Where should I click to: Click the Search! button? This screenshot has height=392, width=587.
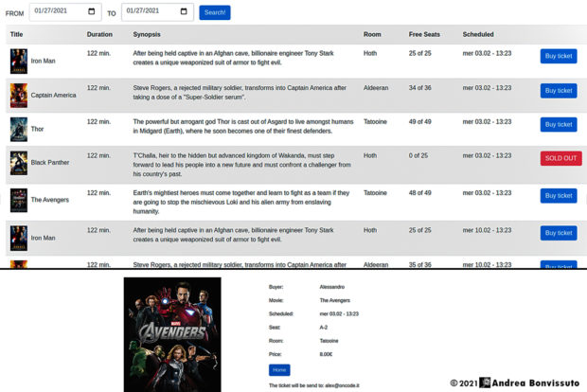pyautogui.click(x=215, y=12)
